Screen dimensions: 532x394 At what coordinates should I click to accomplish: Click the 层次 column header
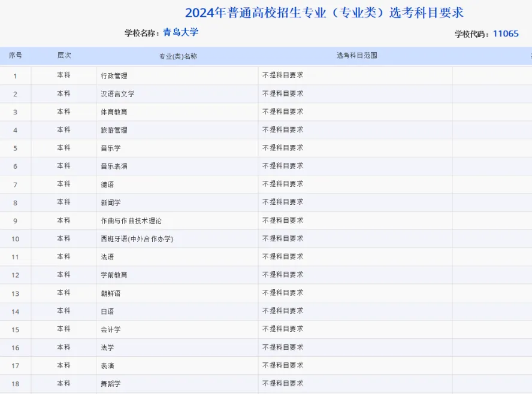[64, 55]
